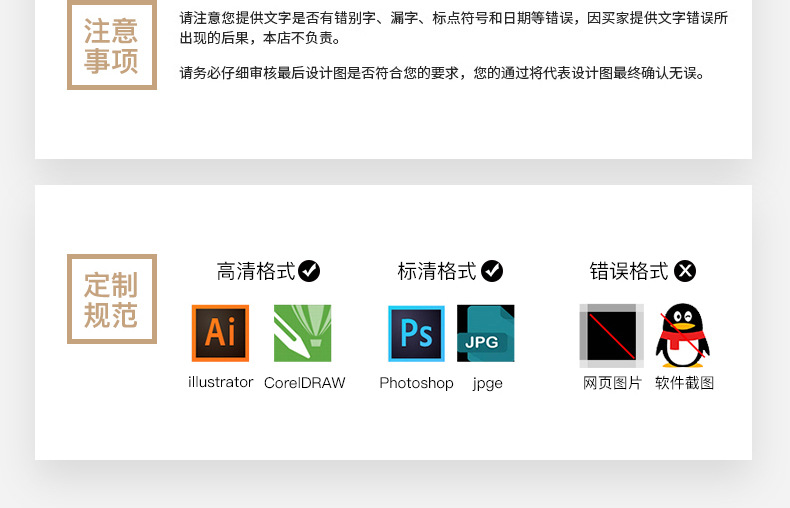Click the green CorelDRAW icon
The width and height of the screenshot is (790, 508).
pos(302,333)
